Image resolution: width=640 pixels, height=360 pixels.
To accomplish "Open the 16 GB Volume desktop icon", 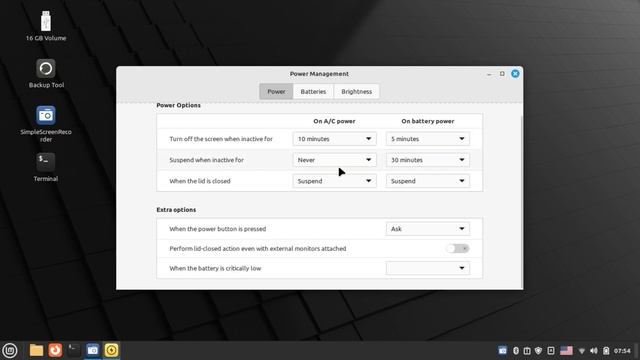I will [x=46, y=26].
